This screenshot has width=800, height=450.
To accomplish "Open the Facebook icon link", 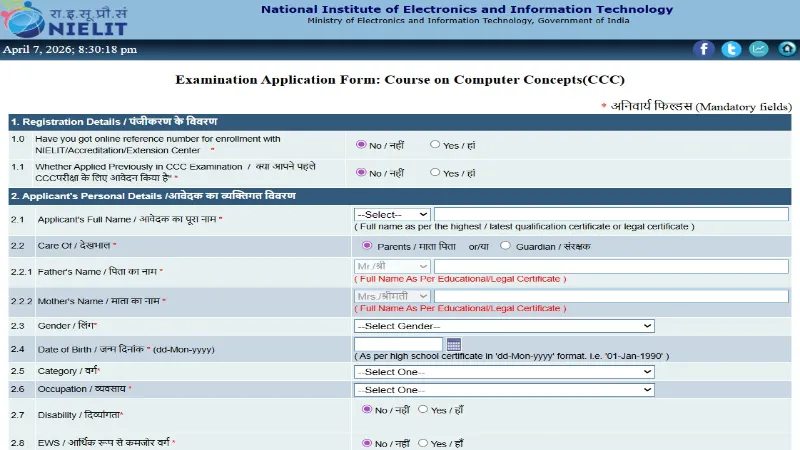I will click(x=703, y=49).
